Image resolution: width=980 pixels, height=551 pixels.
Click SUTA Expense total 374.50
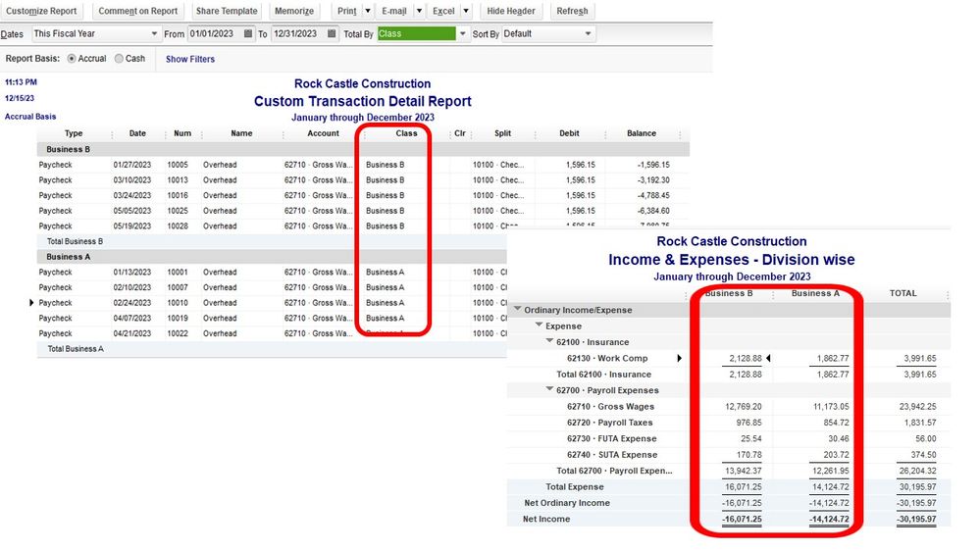pyautogui.click(x=923, y=456)
